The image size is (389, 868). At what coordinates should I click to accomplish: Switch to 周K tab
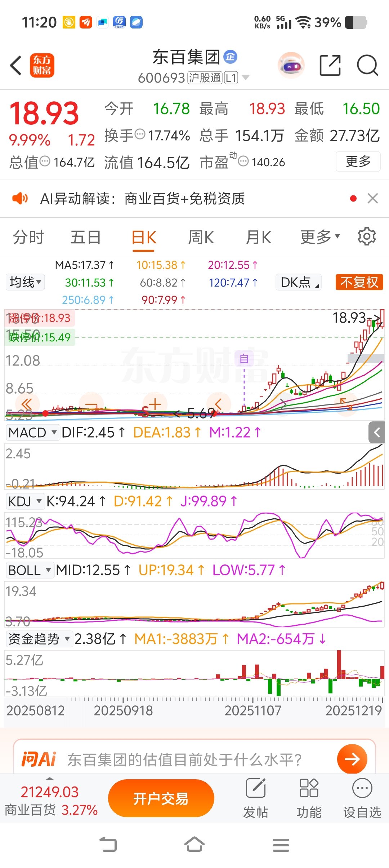coord(201,237)
